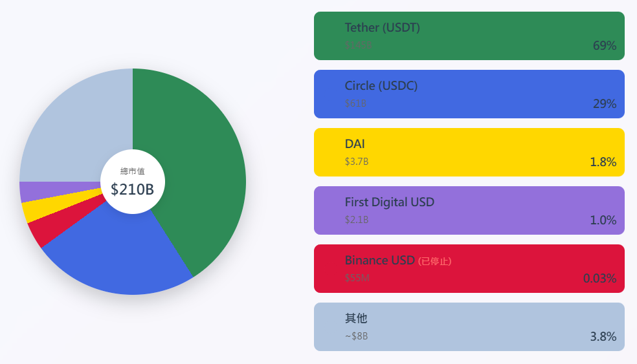Click the green Tether slice in the pie chart
The image size is (637, 364).
click(201, 168)
